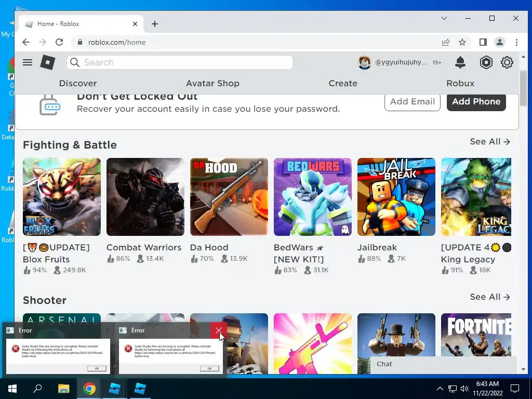Screen dimensions: 532x399
Task: Open BedWars game thumbnail
Action: click(x=312, y=197)
